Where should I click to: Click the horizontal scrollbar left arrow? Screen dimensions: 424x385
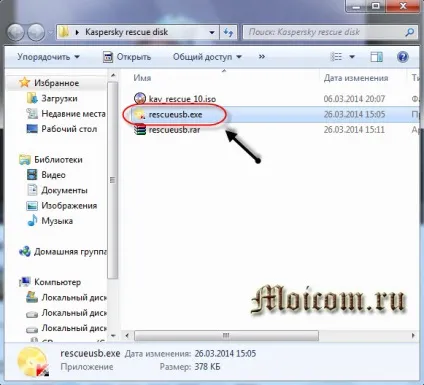tap(127, 336)
